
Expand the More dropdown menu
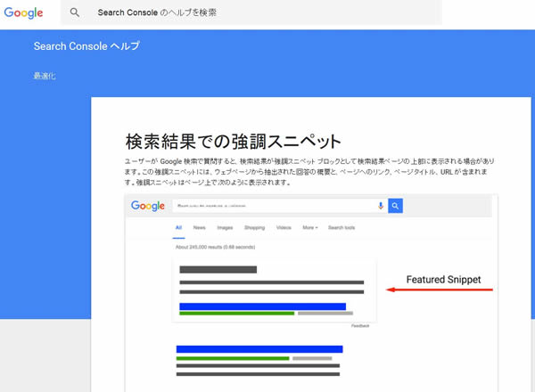coord(309,228)
